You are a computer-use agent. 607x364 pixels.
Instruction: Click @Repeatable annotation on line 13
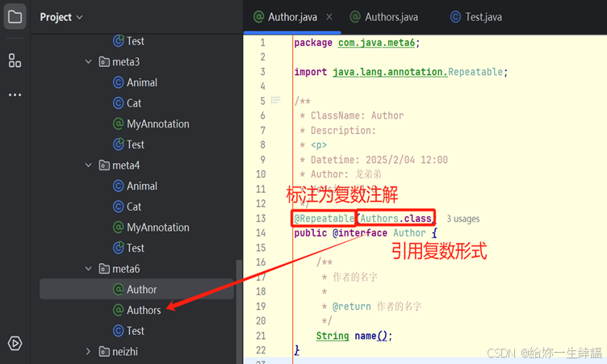pos(324,219)
